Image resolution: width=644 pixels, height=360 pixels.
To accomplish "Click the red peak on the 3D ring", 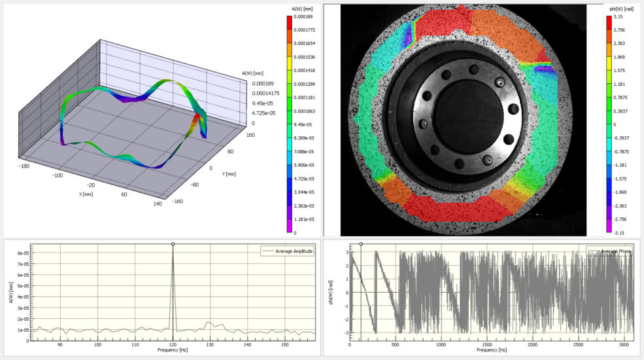I will pos(197,118).
